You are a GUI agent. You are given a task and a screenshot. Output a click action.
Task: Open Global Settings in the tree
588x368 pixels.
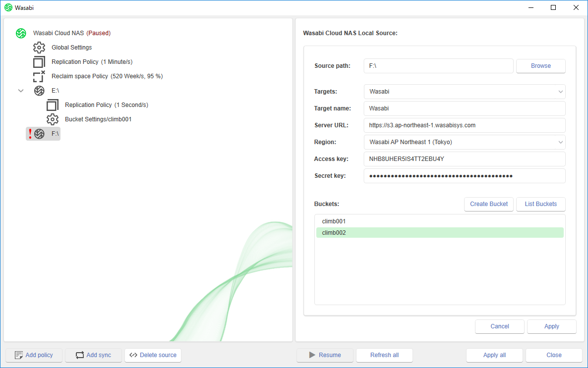pos(71,47)
